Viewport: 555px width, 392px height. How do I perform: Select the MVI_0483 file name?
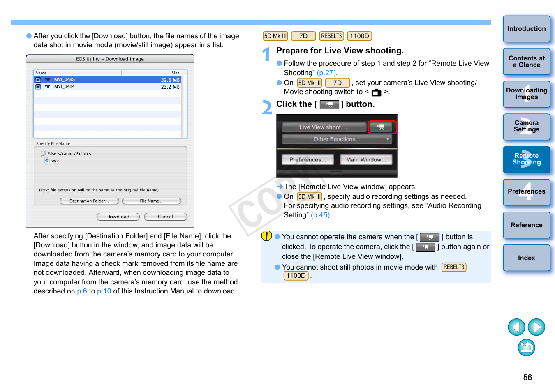tap(65, 80)
